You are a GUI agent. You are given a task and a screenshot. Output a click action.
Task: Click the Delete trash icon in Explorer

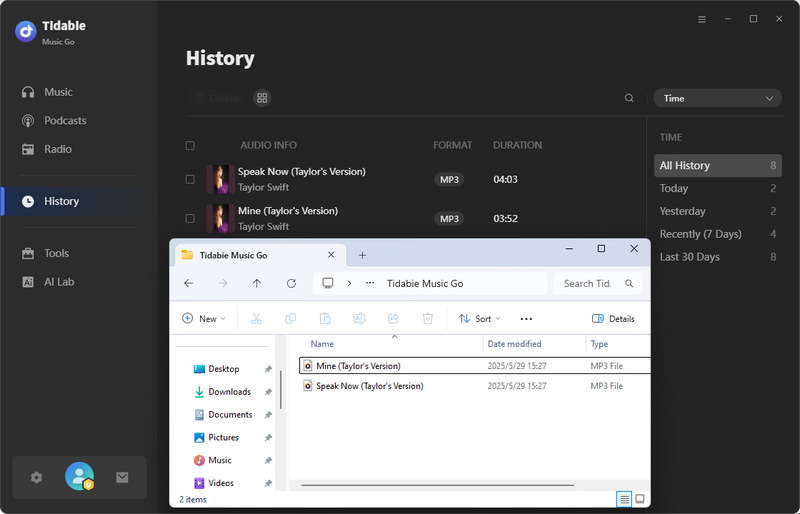[428, 319]
